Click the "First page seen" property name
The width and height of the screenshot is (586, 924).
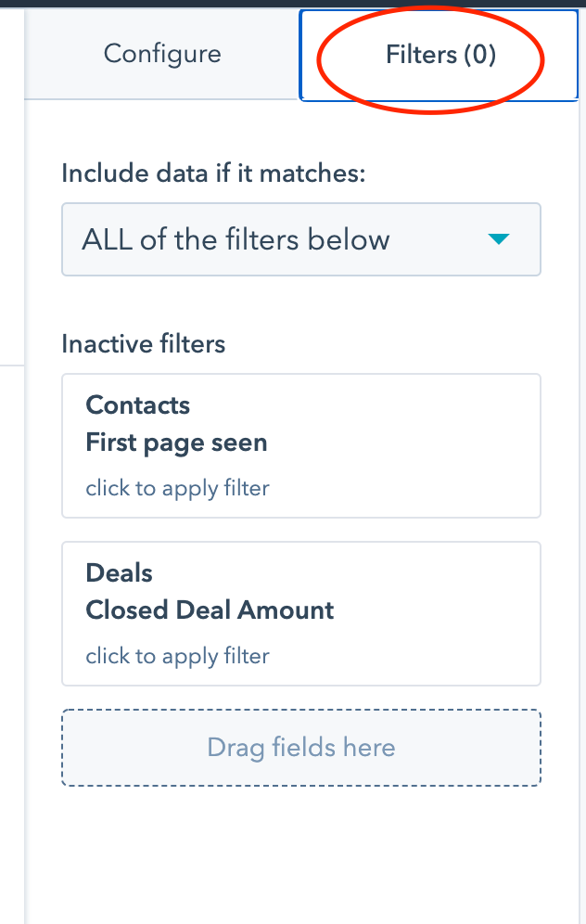pyautogui.click(x=176, y=443)
